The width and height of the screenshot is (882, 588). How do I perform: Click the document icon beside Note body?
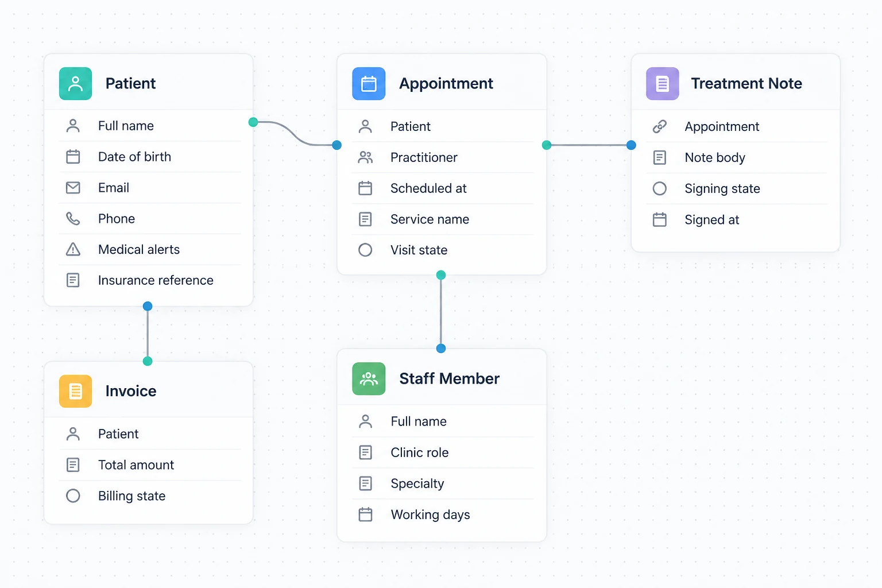660,157
